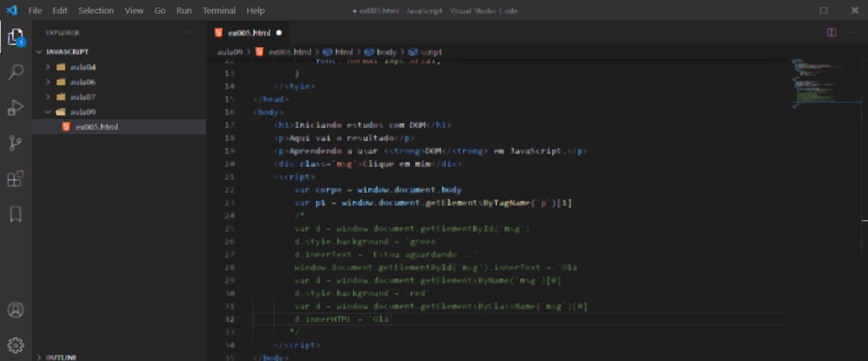Click the getElementsByClassName code line

[441, 306]
